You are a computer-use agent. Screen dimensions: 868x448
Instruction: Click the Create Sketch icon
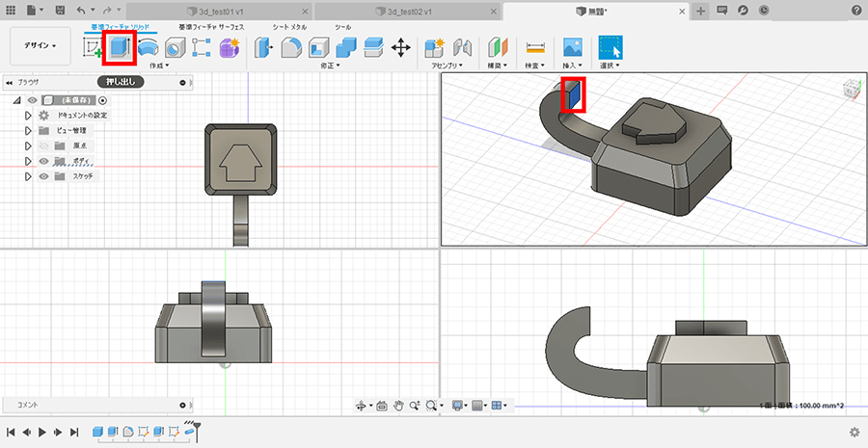(94, 47)
